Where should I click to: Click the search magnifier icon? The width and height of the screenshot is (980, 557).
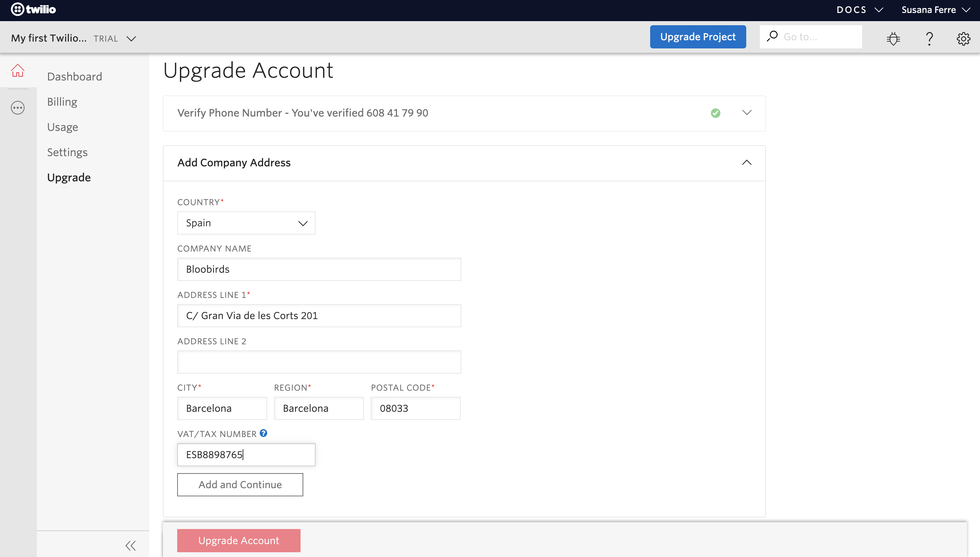772,36
